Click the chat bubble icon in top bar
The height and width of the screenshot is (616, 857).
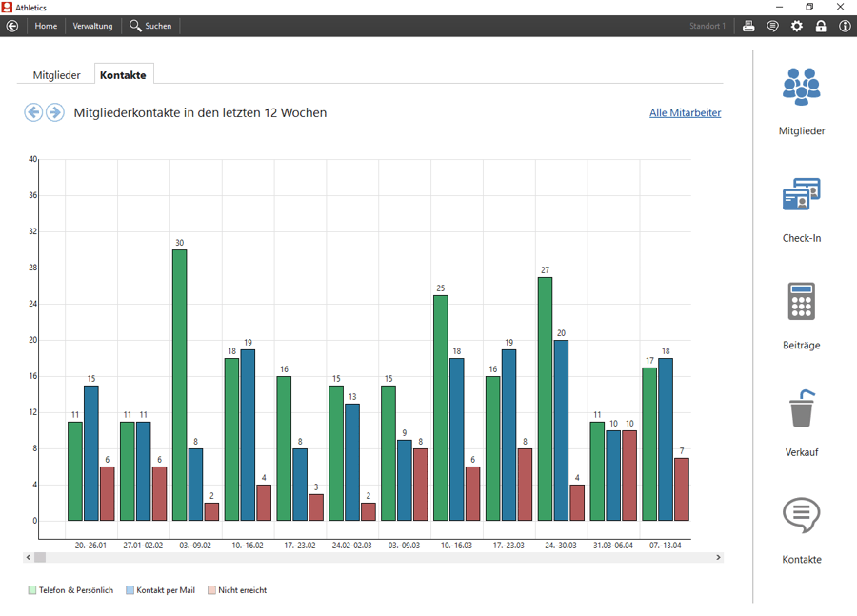773,26
